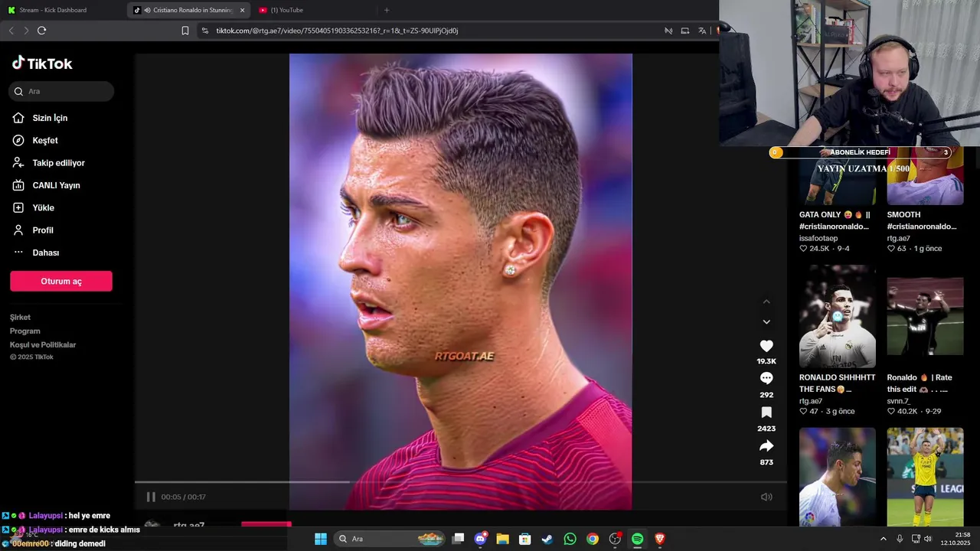
Task: Open GATA ONLY video title
Action: [x=835, y=220]
